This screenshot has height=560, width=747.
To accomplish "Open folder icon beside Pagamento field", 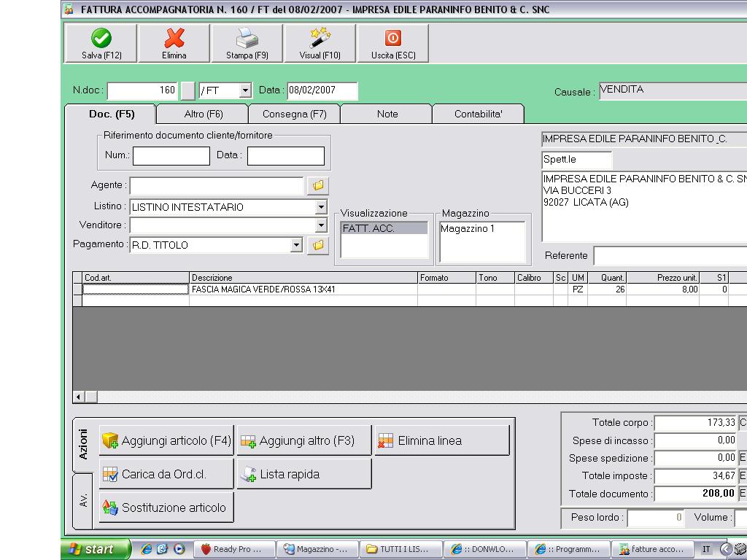I will (x=318, y=246).
